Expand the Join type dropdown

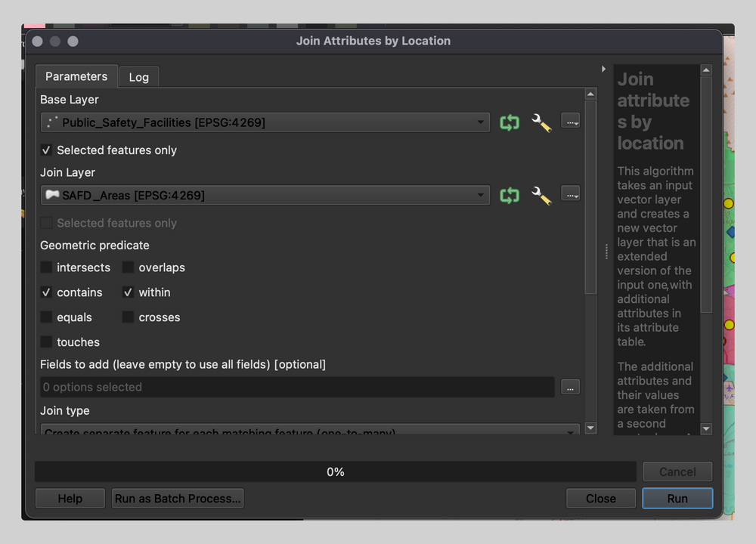pos(310,431)
